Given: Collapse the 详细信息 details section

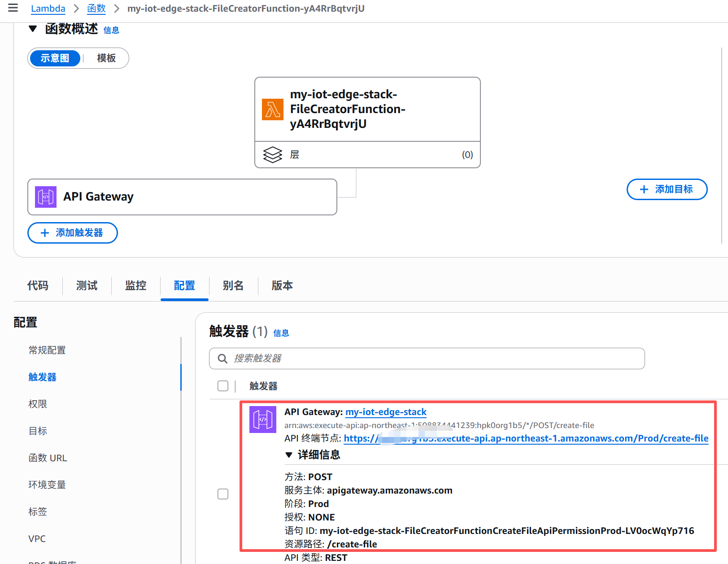Looking at the screenshot, I should (x=289, y=455).
